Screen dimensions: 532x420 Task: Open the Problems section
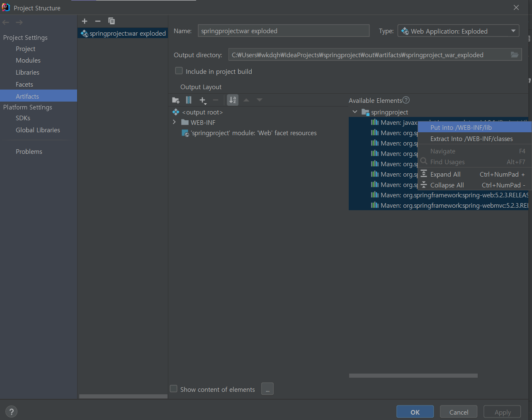coord(29,152)
